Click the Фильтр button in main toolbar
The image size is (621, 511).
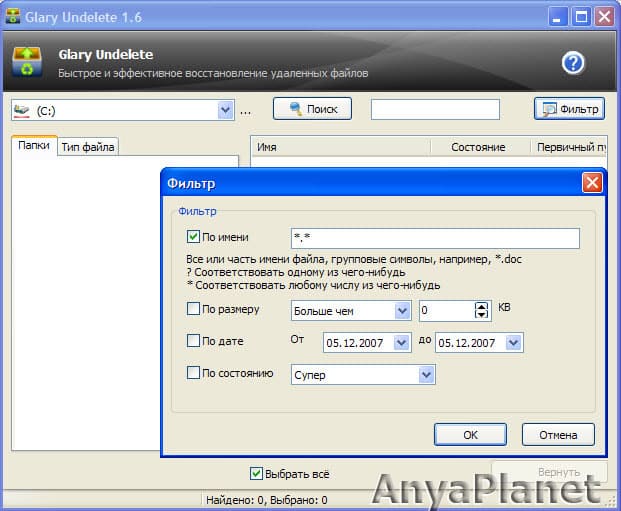(x=570, y=109)
